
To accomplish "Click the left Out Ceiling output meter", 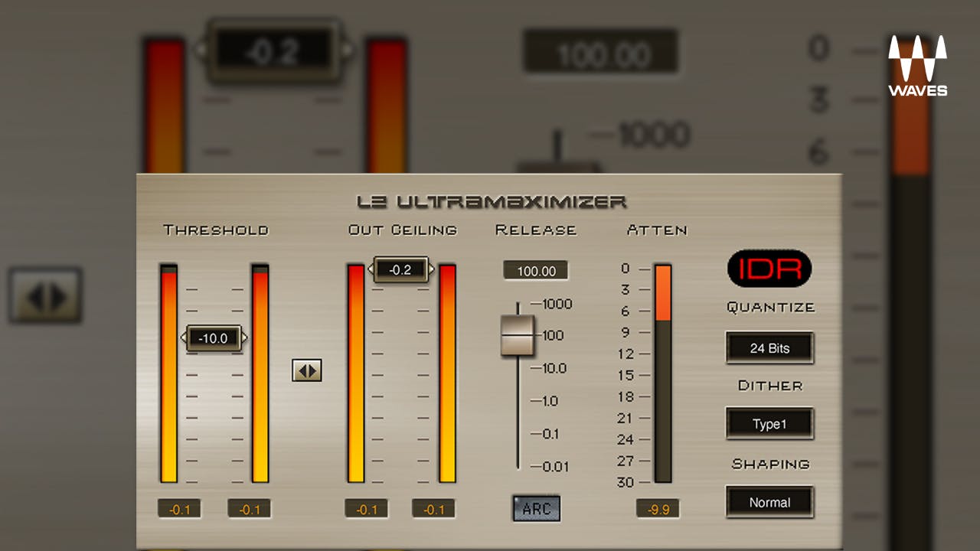I will (x=356, y=373).
